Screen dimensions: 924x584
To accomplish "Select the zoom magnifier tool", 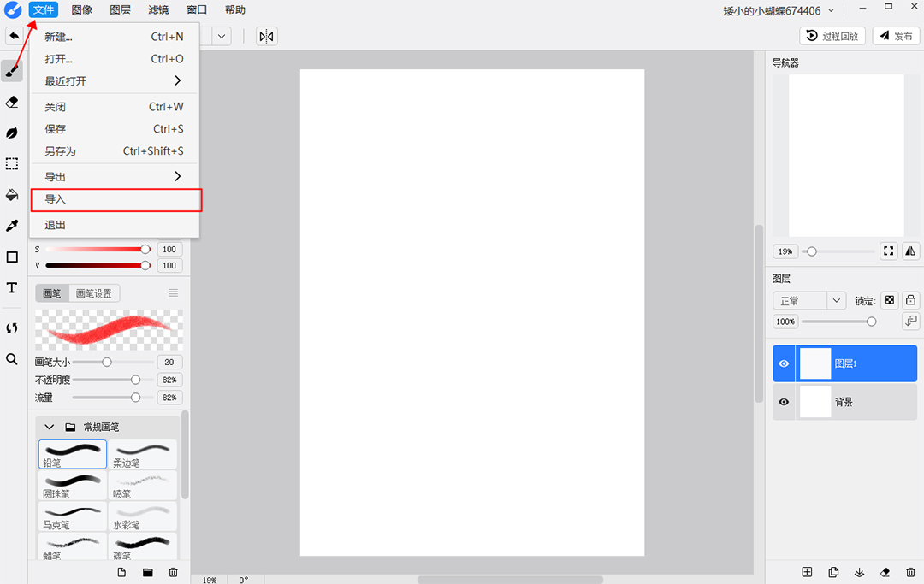I will click(12, 359).
